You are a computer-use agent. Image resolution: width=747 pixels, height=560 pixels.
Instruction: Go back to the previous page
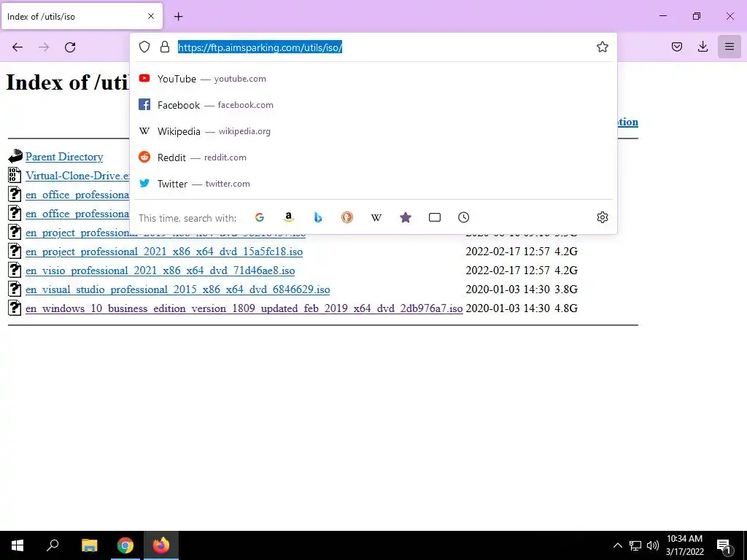tap(18, 47)
